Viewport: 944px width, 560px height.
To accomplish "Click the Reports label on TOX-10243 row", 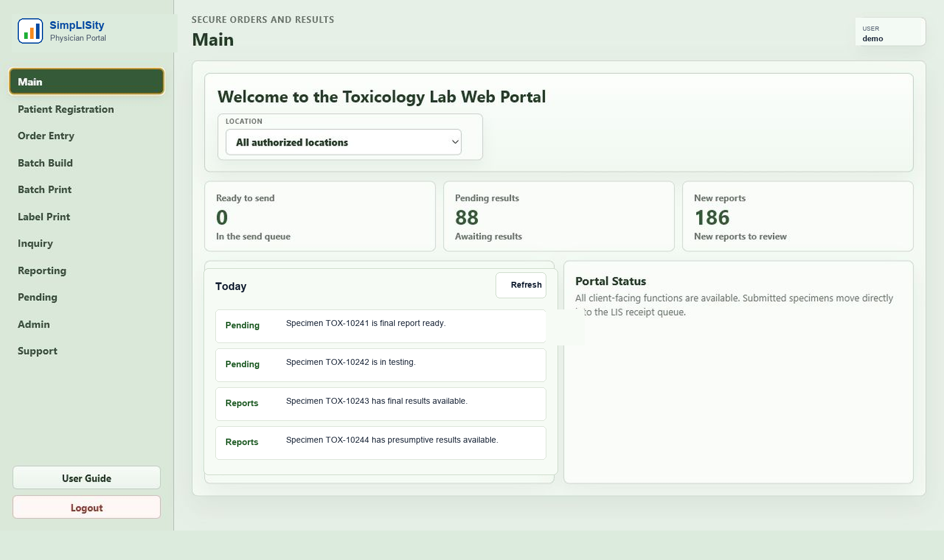I will click(x=242, y=403).
